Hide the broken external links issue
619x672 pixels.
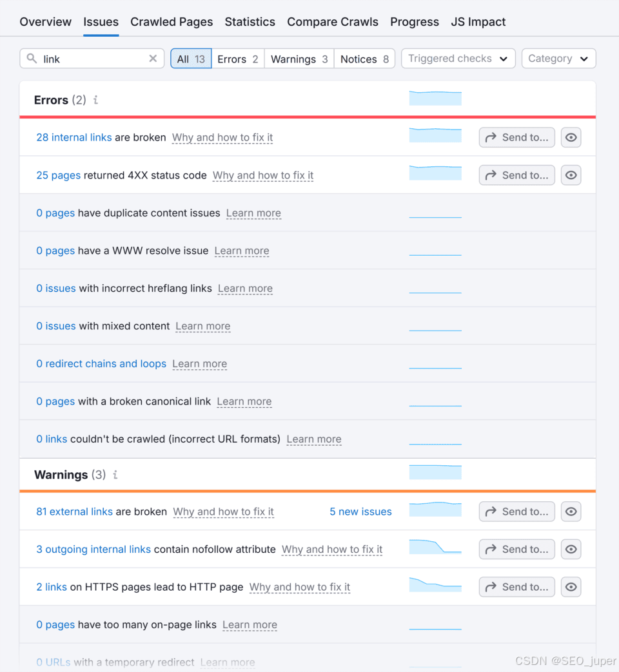[571, 512]
